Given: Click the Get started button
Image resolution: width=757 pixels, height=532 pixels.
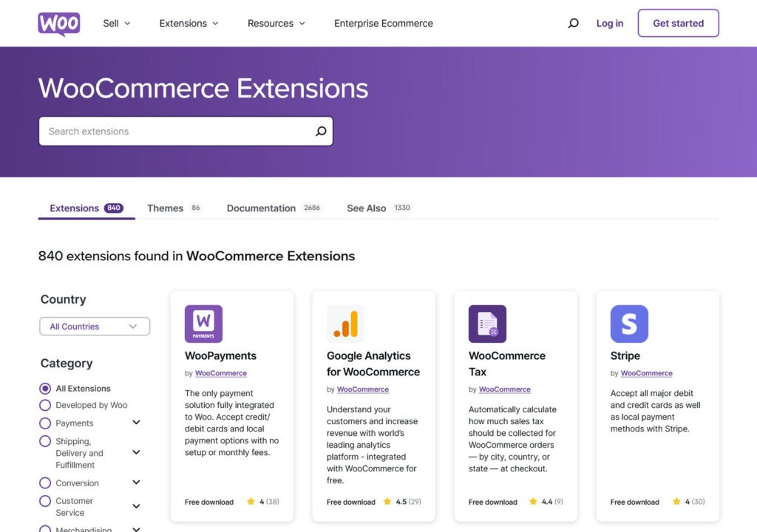Looking at the screenshot, I should click(x=678, y=23).
